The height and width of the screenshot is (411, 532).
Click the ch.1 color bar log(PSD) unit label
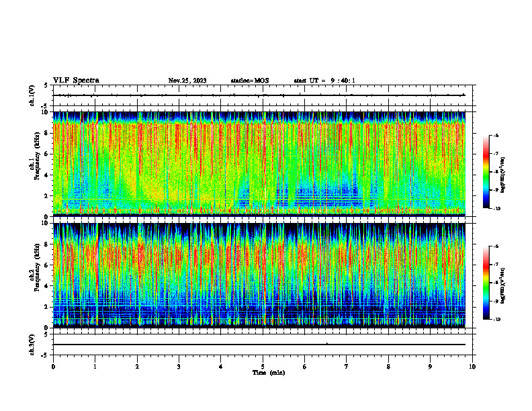pyautogui.click(x=503, y=175)
